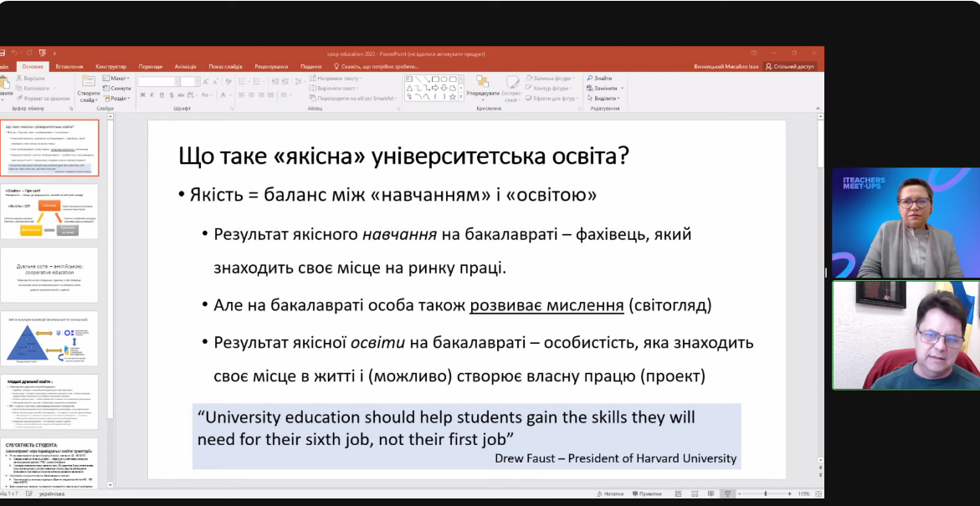Open the Виділити select dropdown
This screenshot has height=506, width=980.
603,98
